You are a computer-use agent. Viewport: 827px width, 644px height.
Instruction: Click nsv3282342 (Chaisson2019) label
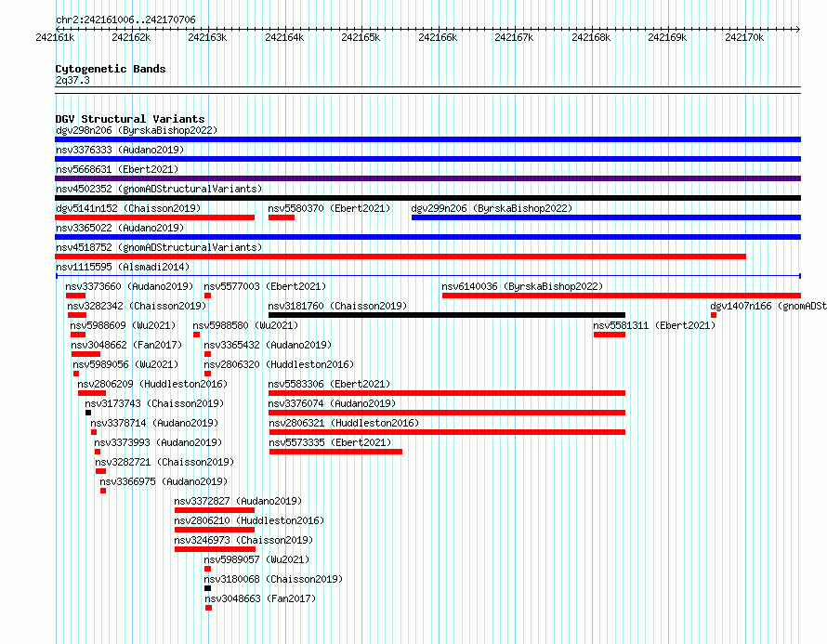point(137,306)
